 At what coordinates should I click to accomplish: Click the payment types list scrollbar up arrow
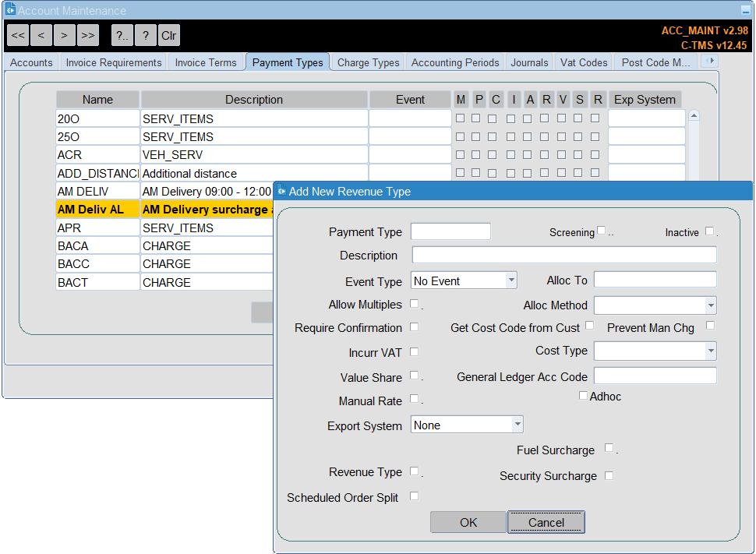pos(694,116)
